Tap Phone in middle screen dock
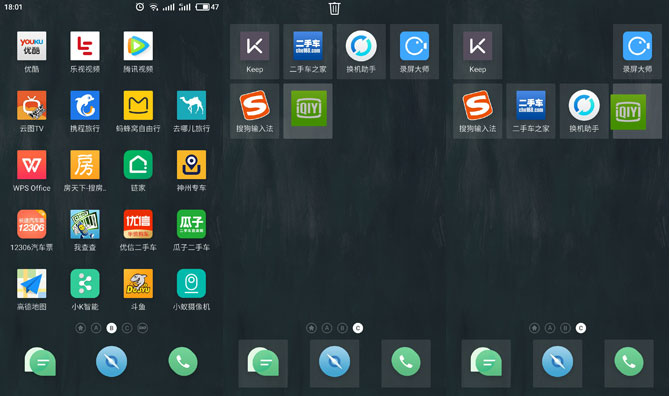Image resolution: width=670 pixels, height=396 pixels. (406, 363)
